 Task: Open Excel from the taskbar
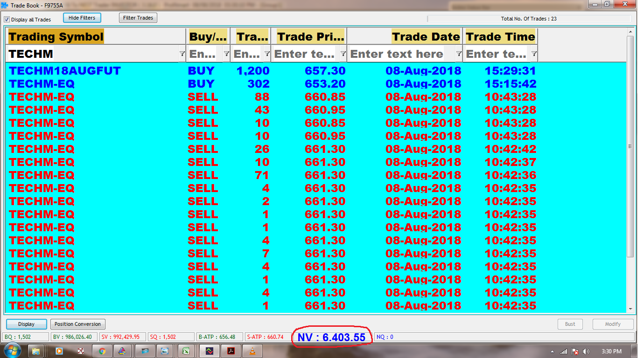[186, 351]
